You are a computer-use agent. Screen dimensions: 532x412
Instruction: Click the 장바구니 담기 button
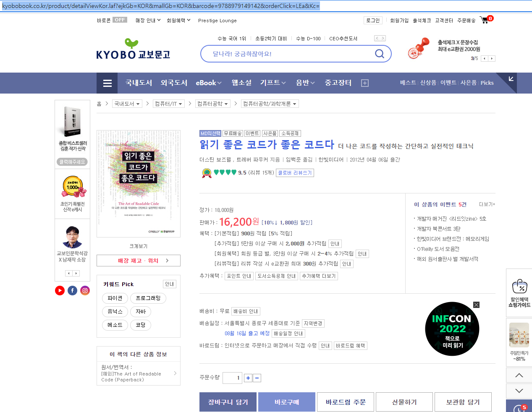[x=228, y=402]
